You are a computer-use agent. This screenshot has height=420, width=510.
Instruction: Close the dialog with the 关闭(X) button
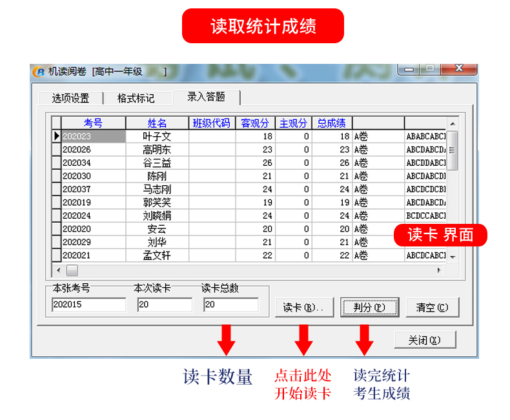point(425,339)
